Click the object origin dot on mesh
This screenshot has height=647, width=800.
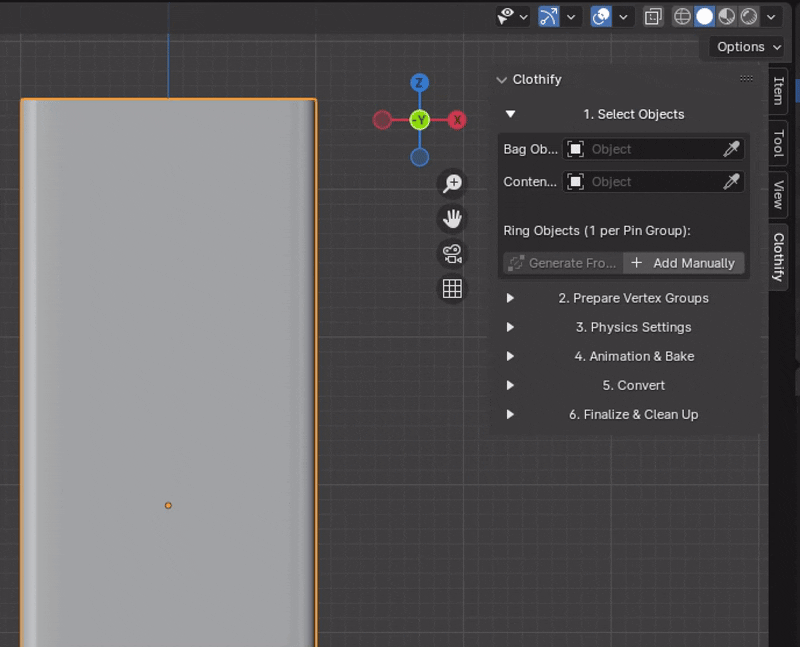pyautogui.click(x=168, y=506)
